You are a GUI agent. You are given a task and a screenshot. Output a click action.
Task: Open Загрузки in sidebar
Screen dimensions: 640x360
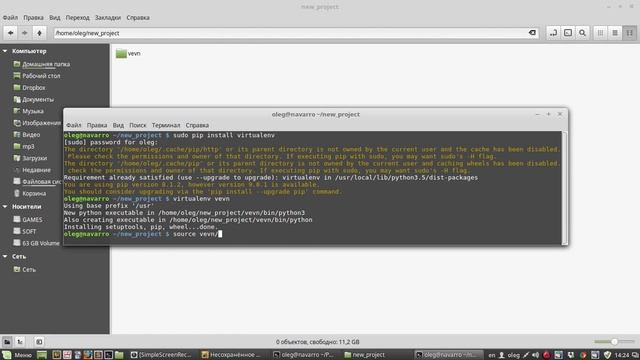pos(30,158)
